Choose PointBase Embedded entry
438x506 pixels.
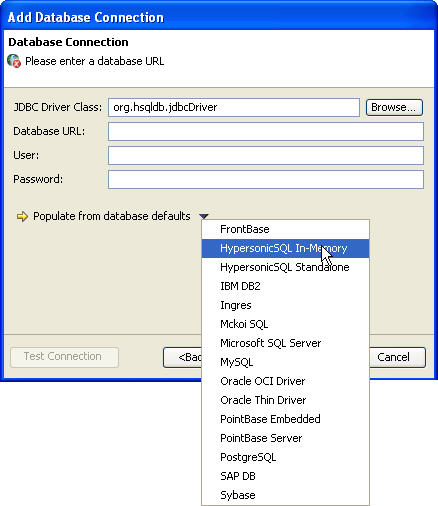coord(285,419)
